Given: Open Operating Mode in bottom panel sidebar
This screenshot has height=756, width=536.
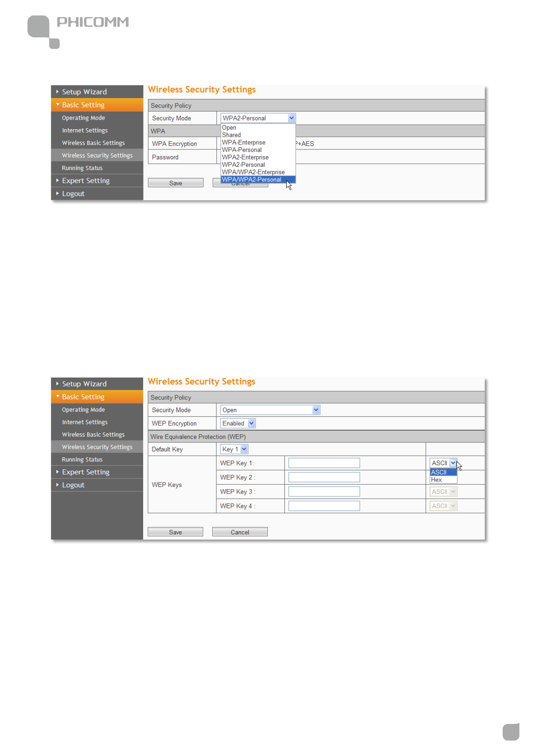Looking at the screenshot, I should (97, 409).
